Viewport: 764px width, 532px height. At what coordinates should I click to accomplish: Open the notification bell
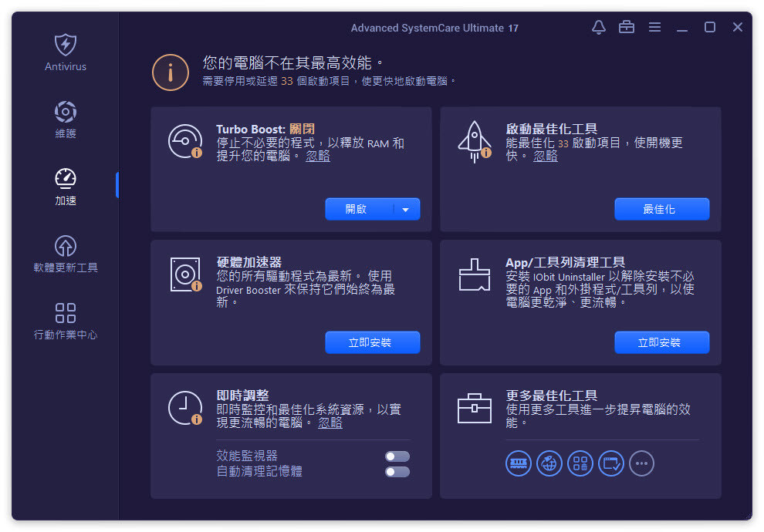tap(599, 27)
